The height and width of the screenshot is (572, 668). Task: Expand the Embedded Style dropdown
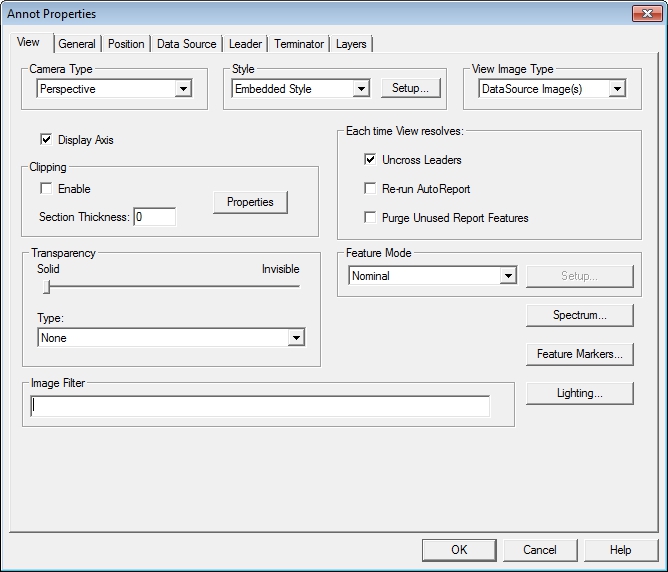[x=361, y=89]
